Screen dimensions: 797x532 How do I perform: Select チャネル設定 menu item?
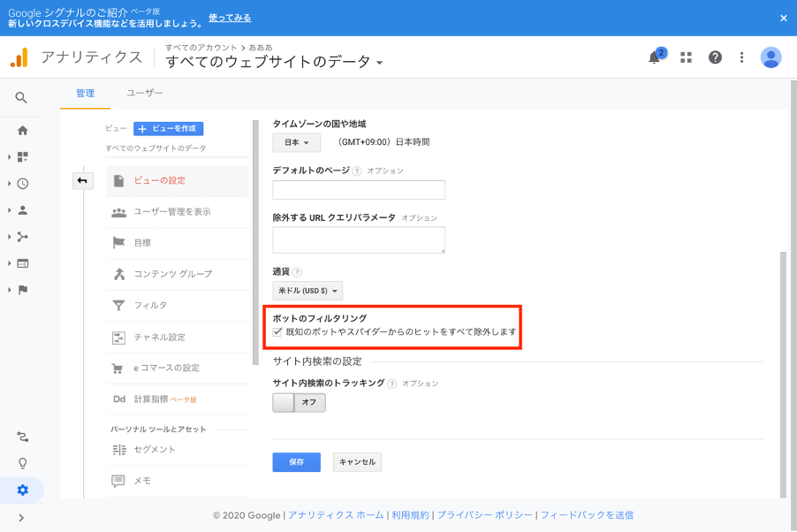177,338
